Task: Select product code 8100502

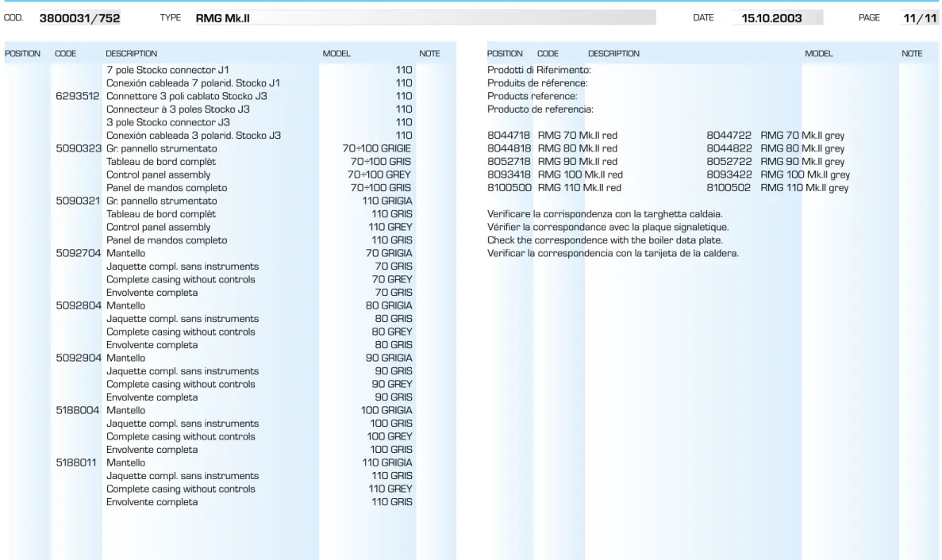Action: click(729, 188)
